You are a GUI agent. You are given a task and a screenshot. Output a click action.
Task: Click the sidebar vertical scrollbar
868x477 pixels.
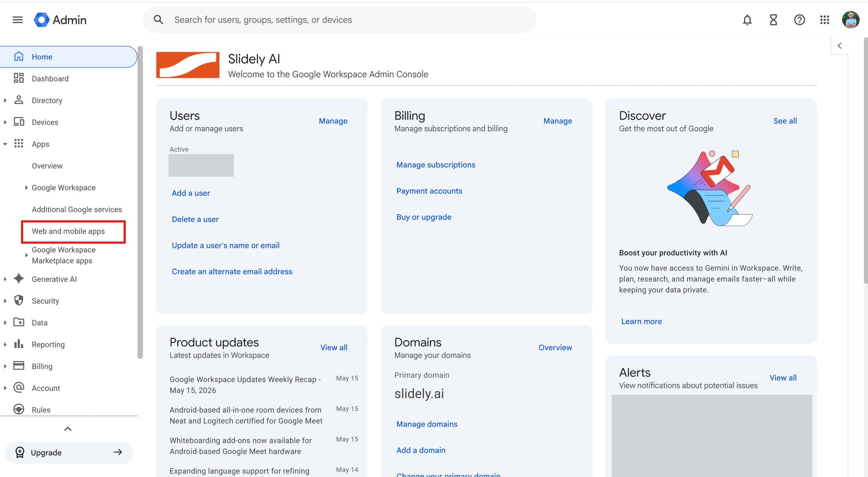[140, 202]
